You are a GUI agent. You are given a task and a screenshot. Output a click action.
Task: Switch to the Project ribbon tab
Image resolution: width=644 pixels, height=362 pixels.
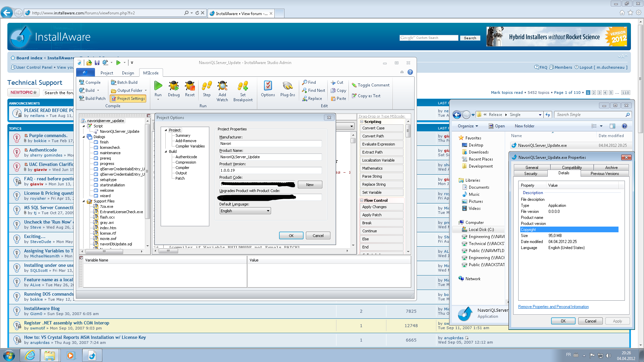click(107, 73)
